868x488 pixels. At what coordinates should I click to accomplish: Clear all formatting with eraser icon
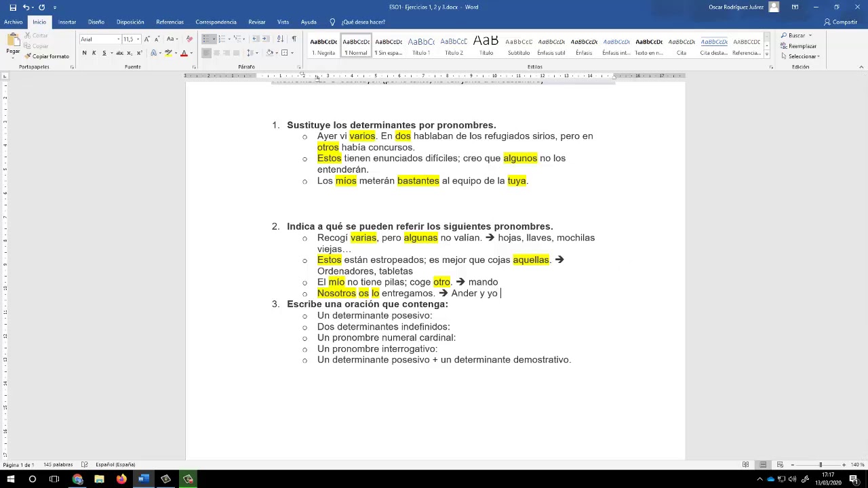pyautogui.click(x=189, y=39)
